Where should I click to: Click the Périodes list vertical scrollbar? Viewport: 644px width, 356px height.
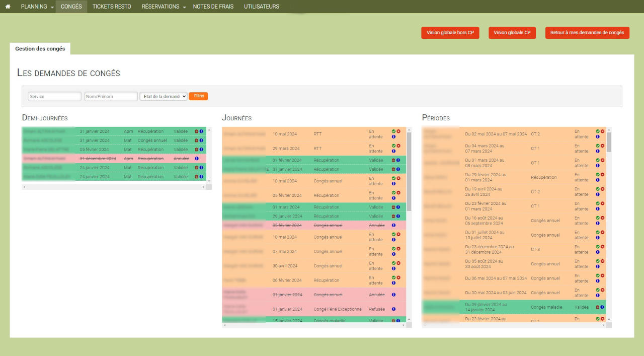tap(609, 142)
